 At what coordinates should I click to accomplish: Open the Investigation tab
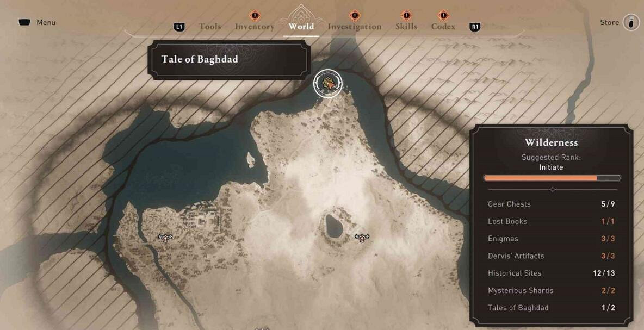[355, 27]
